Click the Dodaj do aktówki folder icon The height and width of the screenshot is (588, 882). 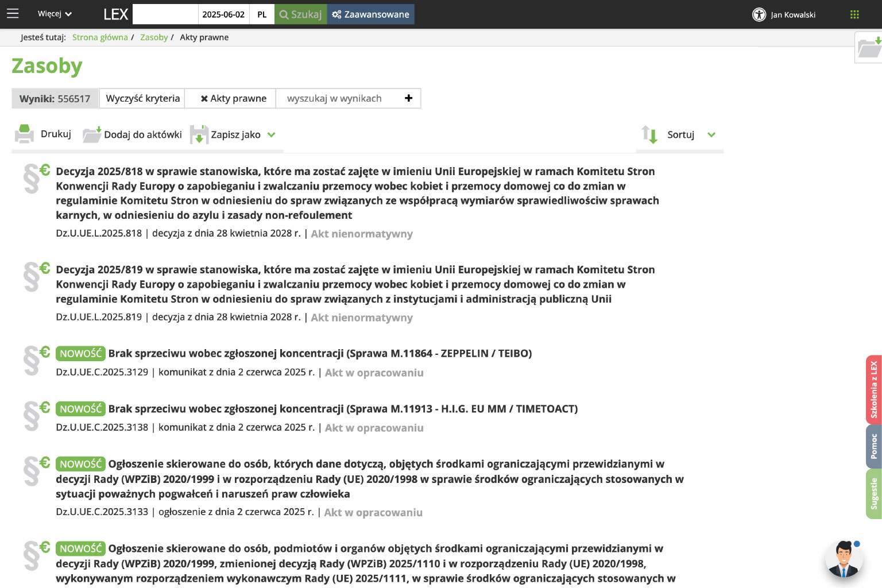pyautogui.click(x=92, y=134)
